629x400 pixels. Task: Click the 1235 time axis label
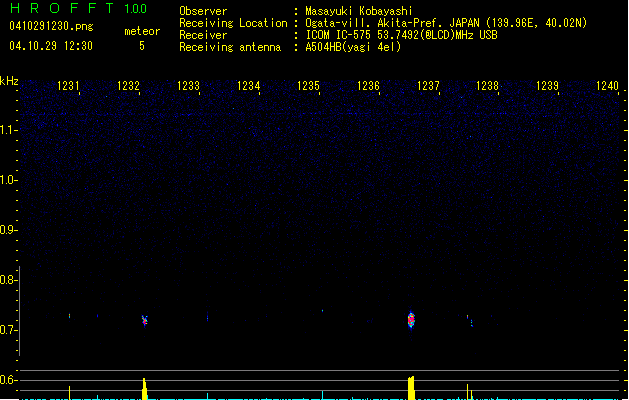(308, 86)
